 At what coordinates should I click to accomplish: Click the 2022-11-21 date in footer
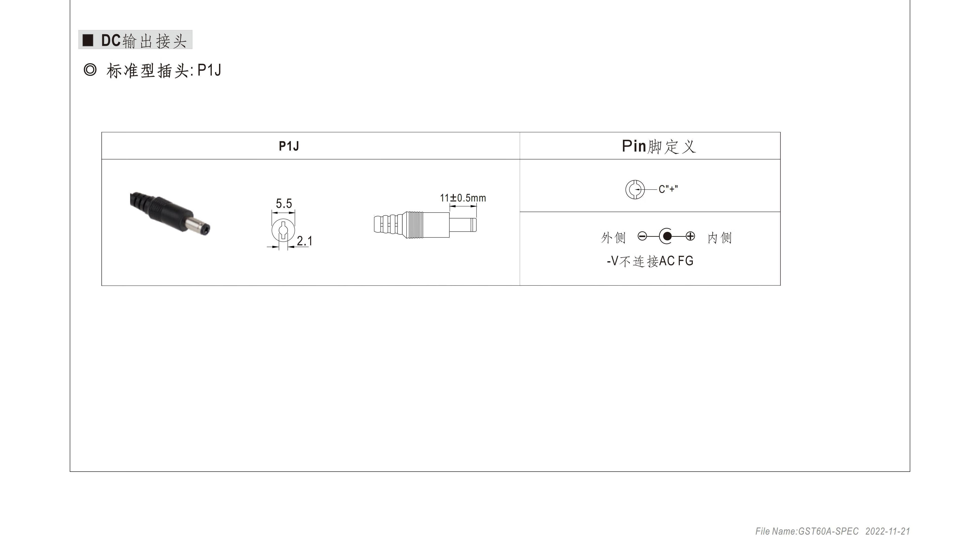coord(888,531)
